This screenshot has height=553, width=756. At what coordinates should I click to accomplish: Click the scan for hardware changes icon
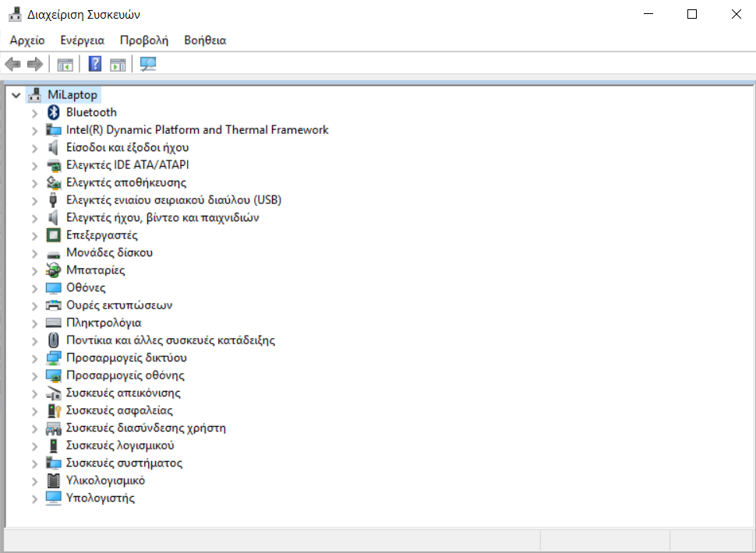148,64
